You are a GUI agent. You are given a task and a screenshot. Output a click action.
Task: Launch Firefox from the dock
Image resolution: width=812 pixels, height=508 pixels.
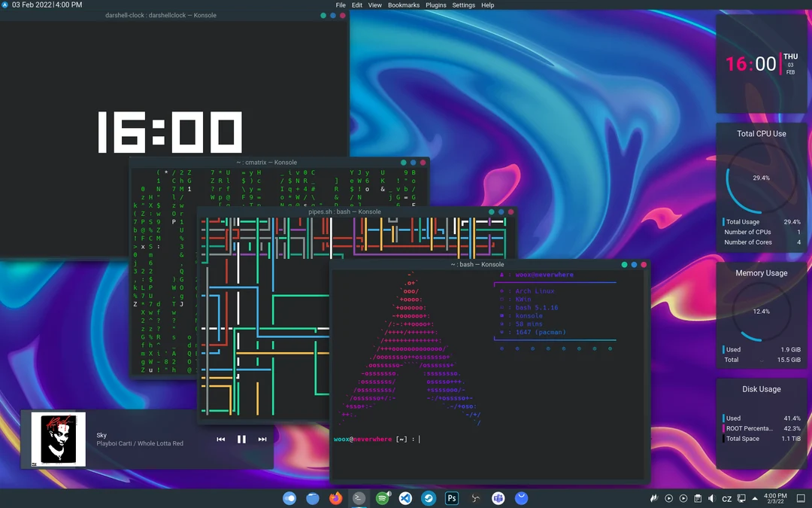click(x=335, y=498)
